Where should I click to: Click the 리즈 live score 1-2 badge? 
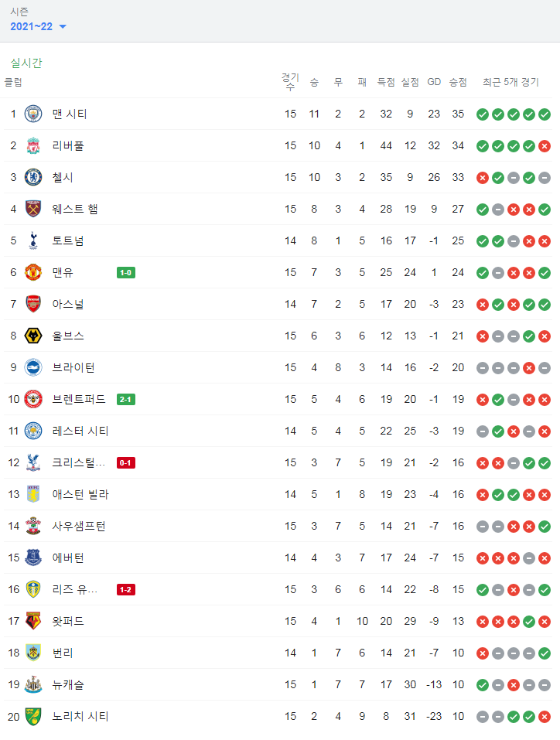coord(126,590)
